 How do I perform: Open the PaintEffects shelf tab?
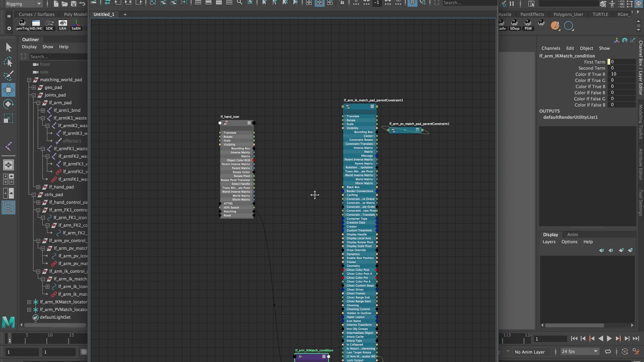pyautogui.click(x=532, y=15)
